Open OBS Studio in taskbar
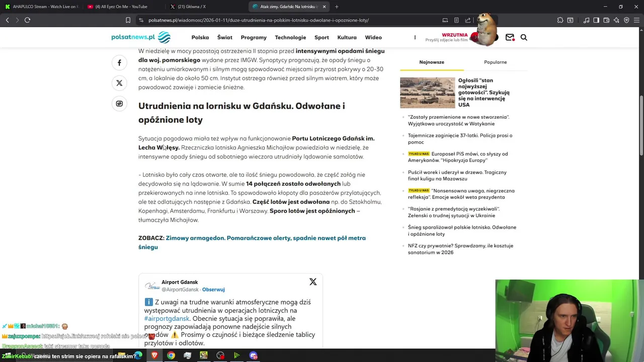644x362 pixels. click(220, 355)
